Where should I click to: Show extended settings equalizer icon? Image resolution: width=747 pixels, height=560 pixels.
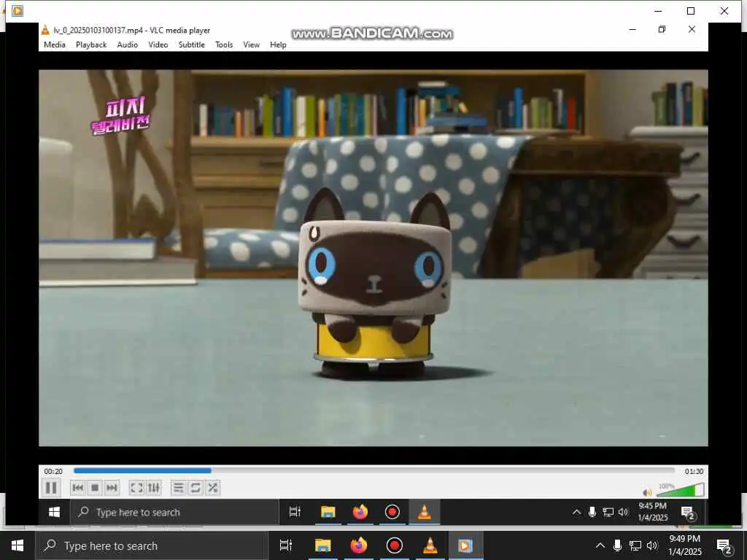pos(153,488)
